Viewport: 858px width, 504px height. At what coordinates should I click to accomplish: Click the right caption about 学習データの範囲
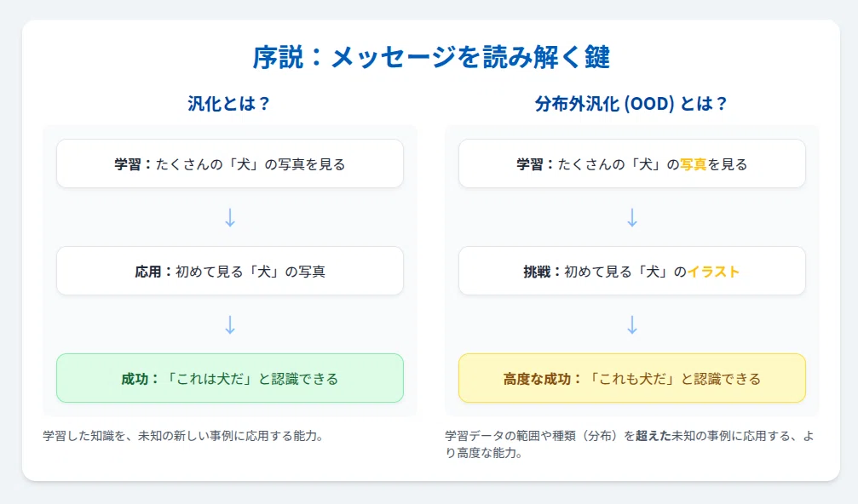click(630, 444)
